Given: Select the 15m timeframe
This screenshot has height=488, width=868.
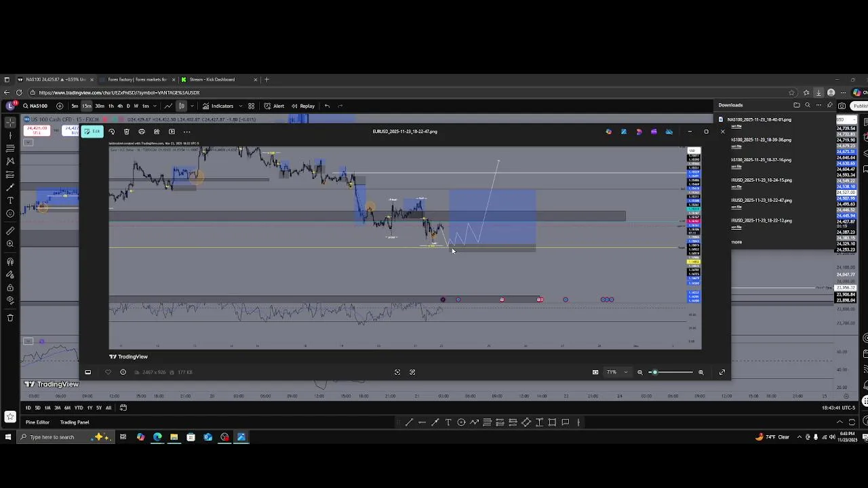Looking at the screenshot, I should (87, 106).
